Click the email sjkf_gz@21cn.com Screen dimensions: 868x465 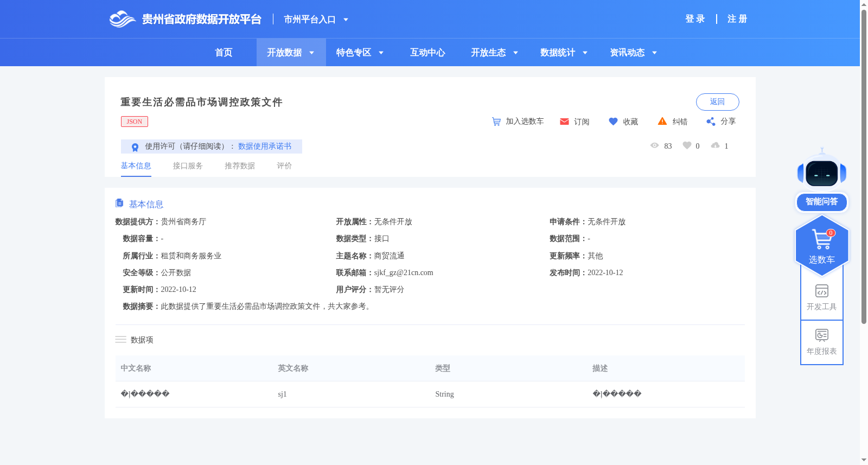pyautogui.click(x=404, y=273)
